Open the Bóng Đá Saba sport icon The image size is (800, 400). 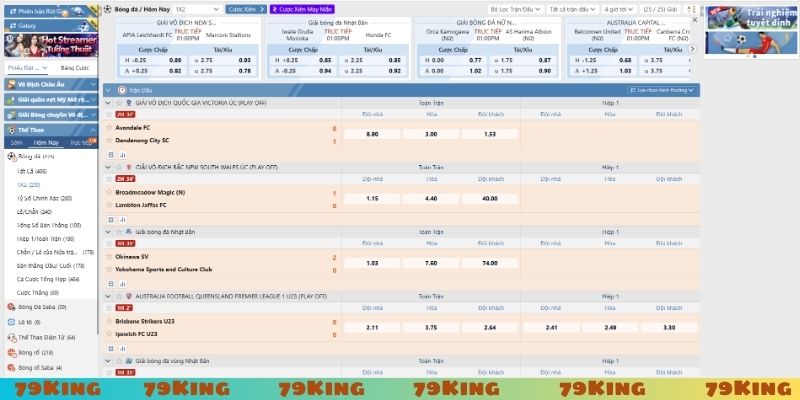click(x=11, y=307)
